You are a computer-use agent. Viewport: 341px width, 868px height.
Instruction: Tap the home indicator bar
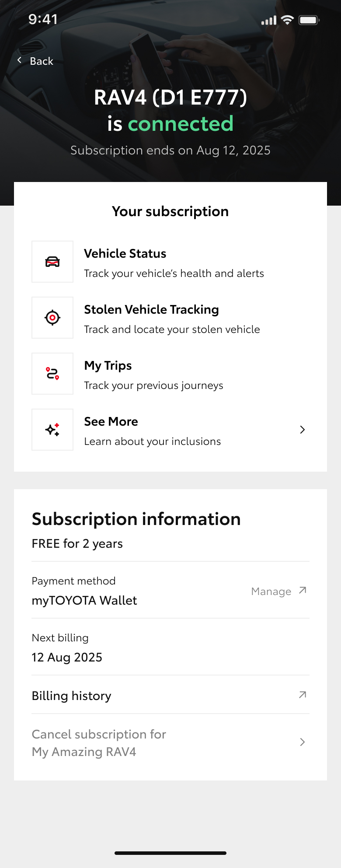(170, 853)
